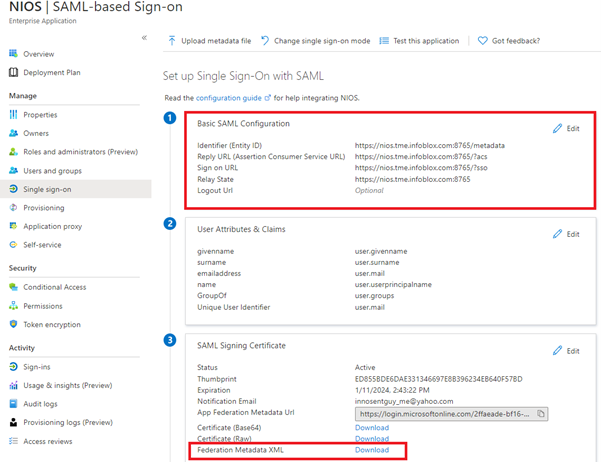Click the pencil Edit icon for Basic SAML Configuration
601x462 pixels.
(x=557, y=129)
